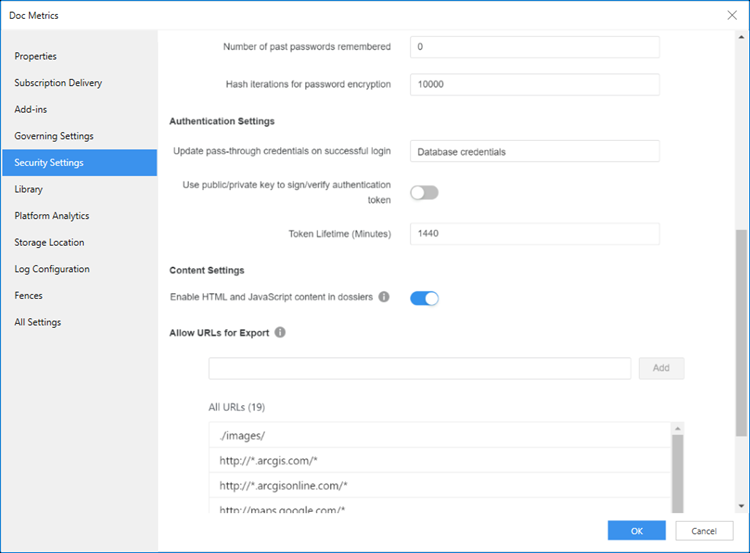Select the http://*.arcgis.com/* URL entry
750x553 pixels.
[440, 460]
